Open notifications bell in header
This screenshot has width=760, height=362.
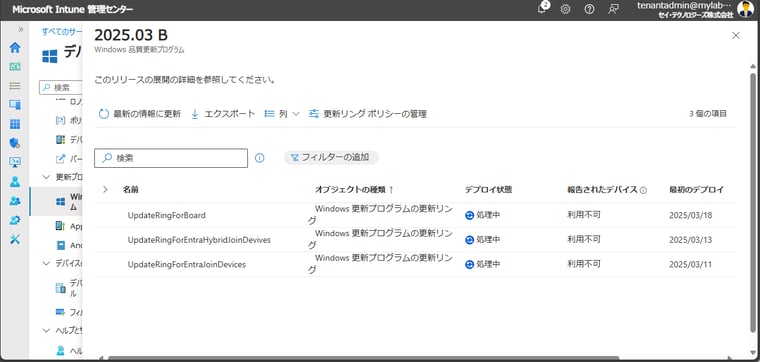coord(542,9)
